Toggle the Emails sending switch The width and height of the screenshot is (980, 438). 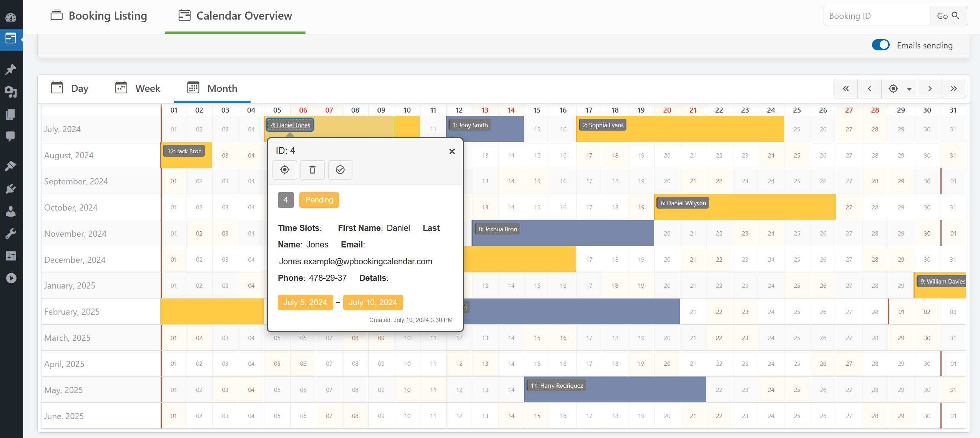tap(880, 45)
